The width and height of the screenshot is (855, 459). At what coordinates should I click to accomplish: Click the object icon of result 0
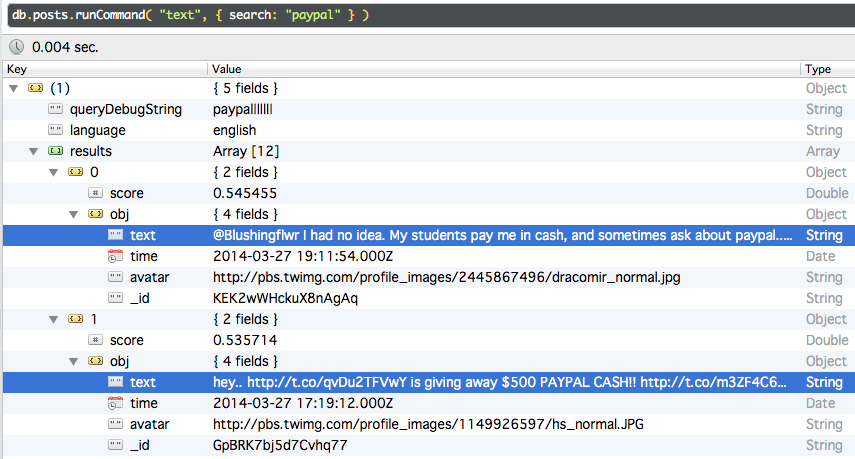76,172
